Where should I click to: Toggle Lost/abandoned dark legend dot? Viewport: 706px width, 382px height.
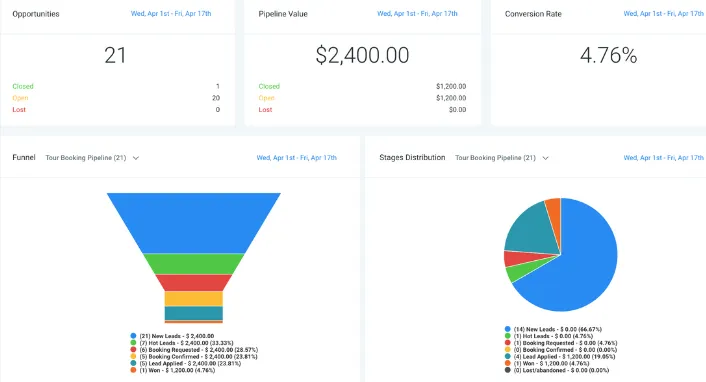tap(507, 370)
